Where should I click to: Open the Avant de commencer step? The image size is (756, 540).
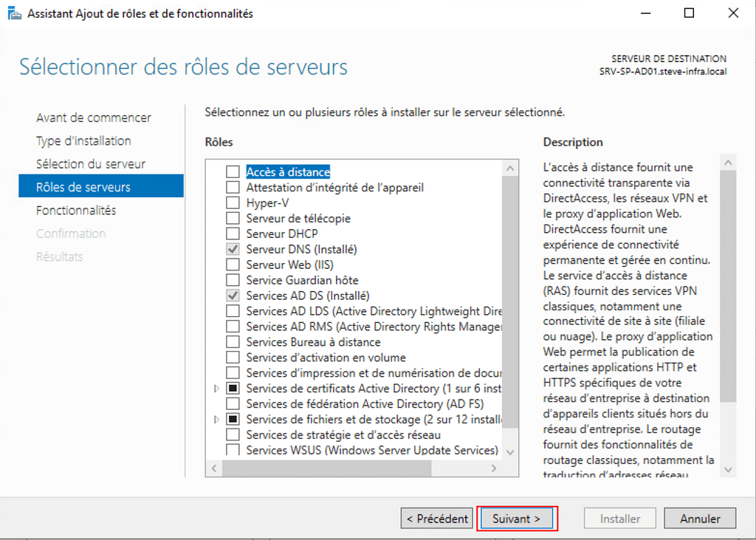point(94,117)
